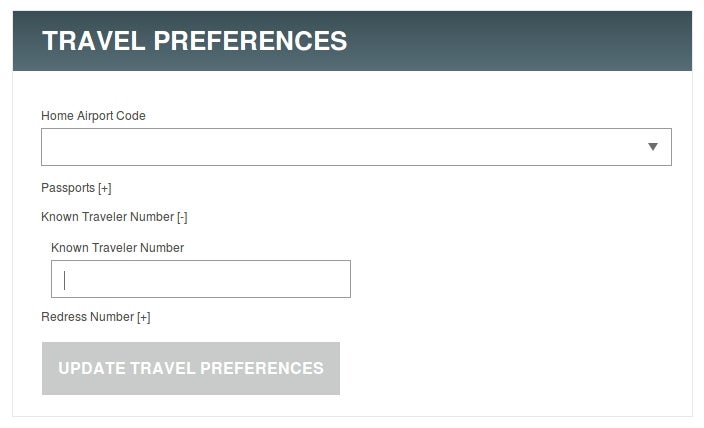Image resolution: width=704 pixels, height=428 pixels.
Task: Click the [-] symbol after Known Traveler Number
Action: click(x=182, y=217)
